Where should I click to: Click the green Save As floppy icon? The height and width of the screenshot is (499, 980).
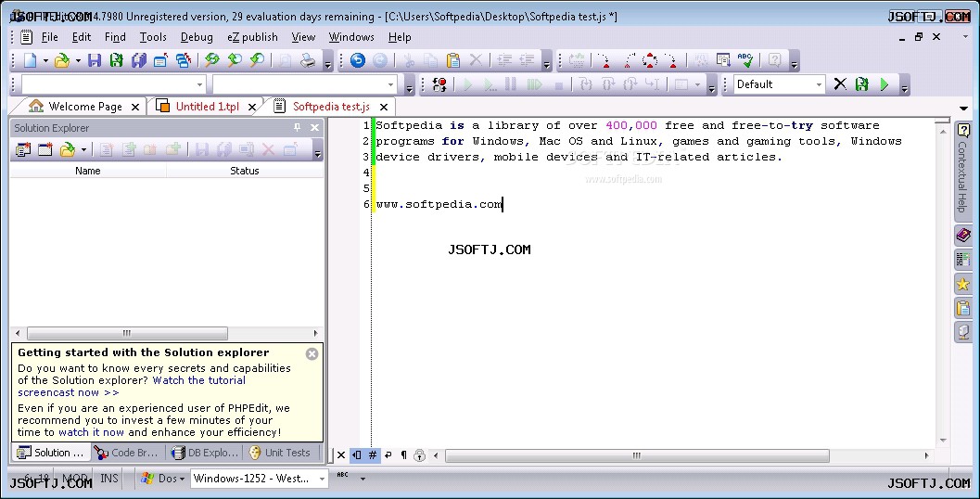[x=116, y=60]
